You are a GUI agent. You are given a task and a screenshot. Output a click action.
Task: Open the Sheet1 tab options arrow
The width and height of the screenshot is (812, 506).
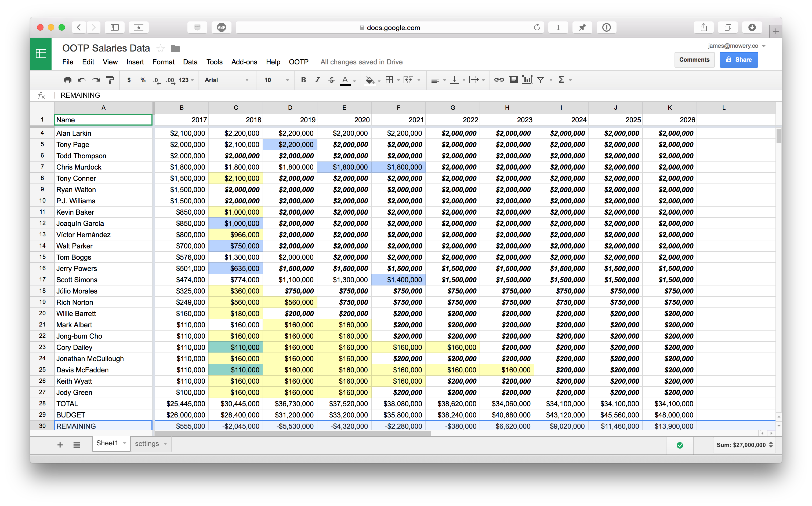[x=125, y=443]
